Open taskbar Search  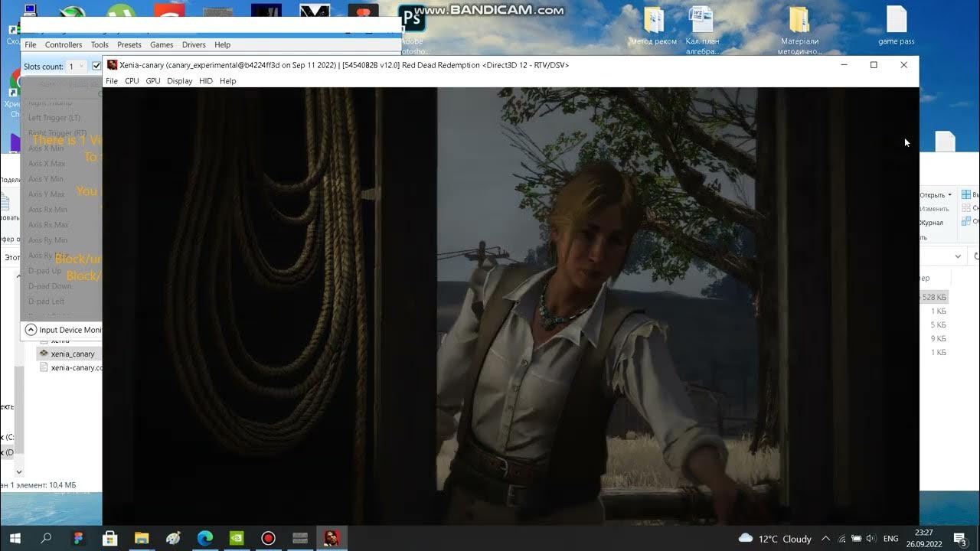click(x=46, y=539)
